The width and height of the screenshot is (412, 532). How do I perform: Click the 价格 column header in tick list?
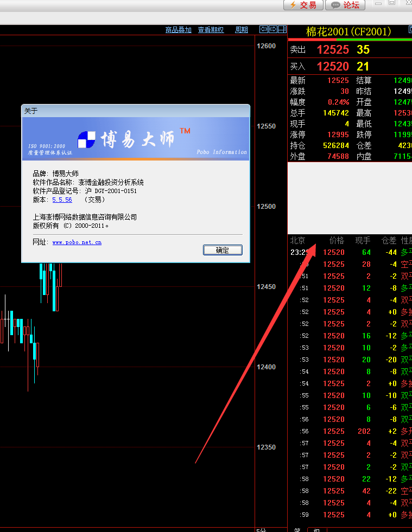tap(337, 240)
